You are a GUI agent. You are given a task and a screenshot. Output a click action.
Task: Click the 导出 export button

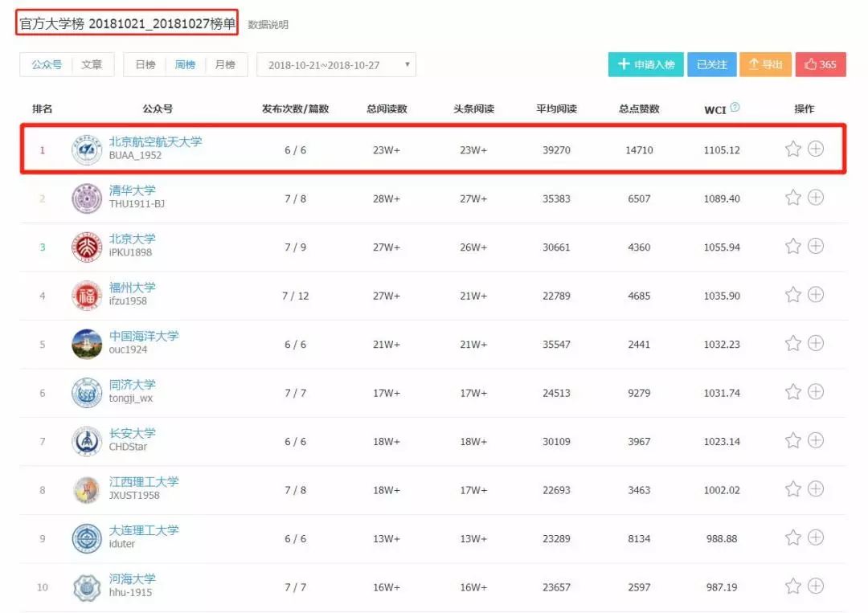click(765, 65)
